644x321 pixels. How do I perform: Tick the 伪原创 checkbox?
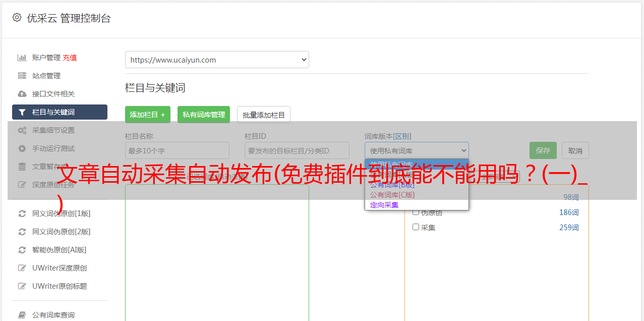tap(416, 212)
